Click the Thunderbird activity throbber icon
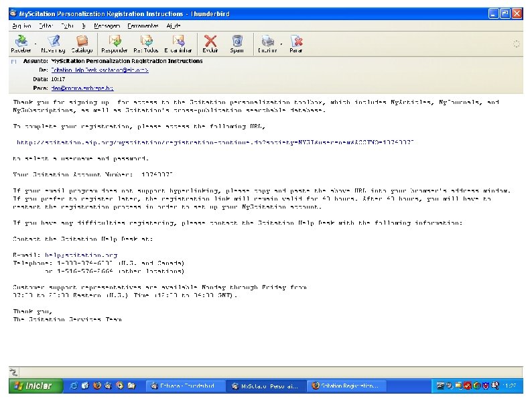The height and width of the screenshot is (399, 532). click(516, 44)
